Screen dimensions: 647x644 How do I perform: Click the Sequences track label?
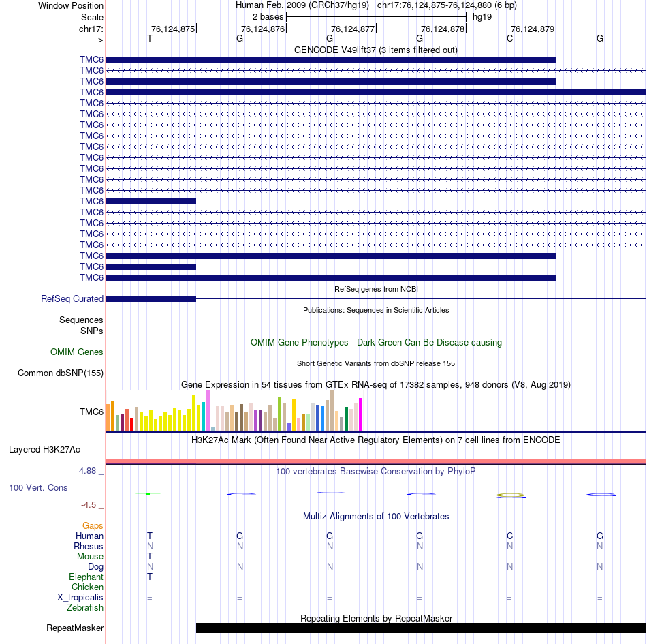coord(81,320)
